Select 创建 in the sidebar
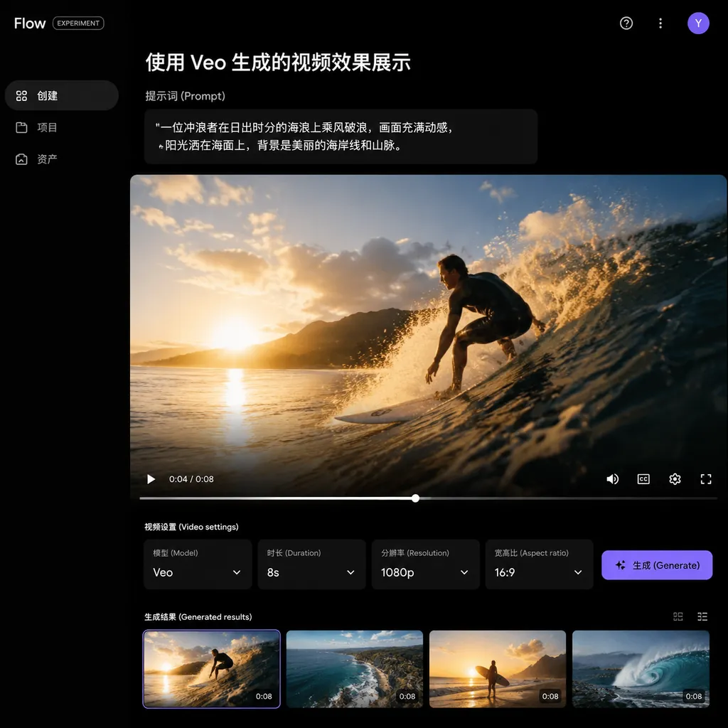The width and height of the screenshot is (728, 728). pos(61,96)
